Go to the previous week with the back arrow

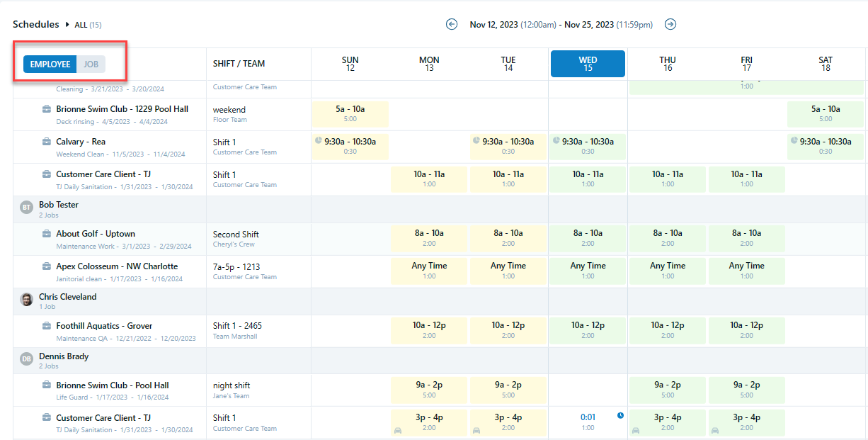pos(452,23)
